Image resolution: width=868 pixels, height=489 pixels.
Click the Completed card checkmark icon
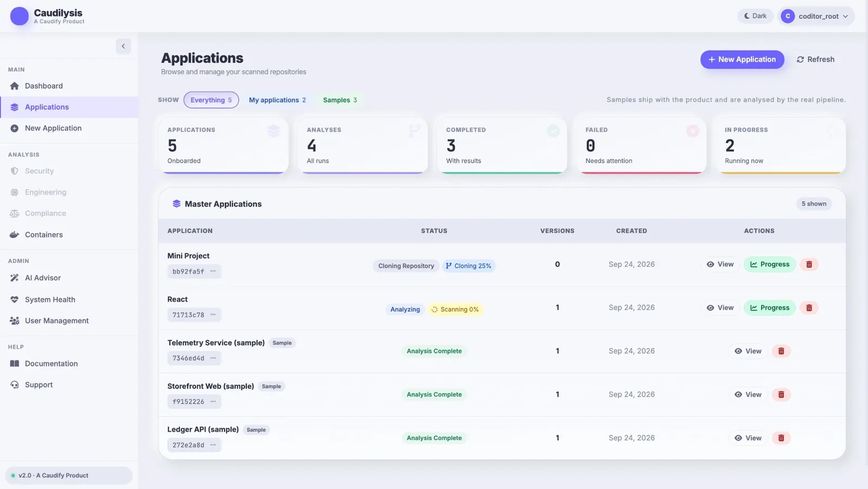click(x=553, y=131)
